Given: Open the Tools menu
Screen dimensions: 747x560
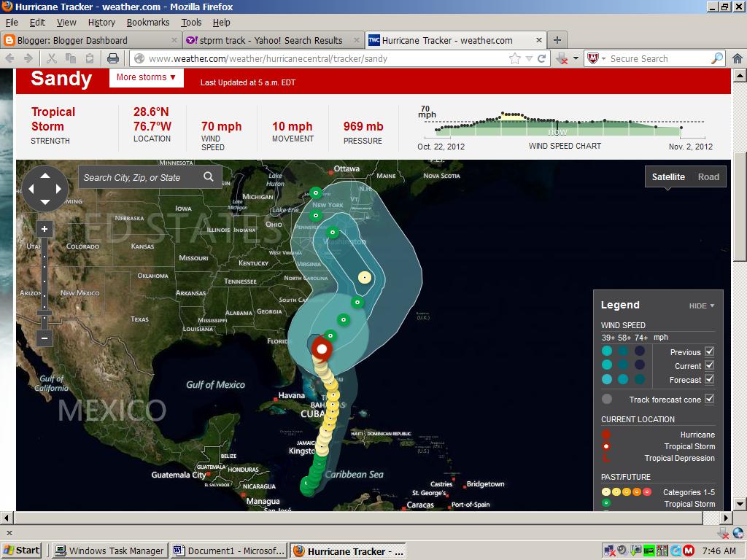Looking at the screenshot, I should pos(191,23).
